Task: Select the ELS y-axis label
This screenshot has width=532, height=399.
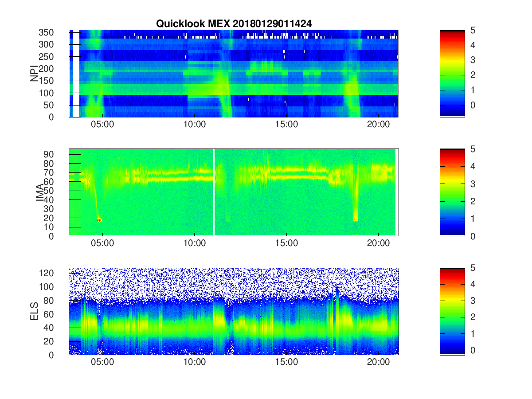Action: pos(34,311)
